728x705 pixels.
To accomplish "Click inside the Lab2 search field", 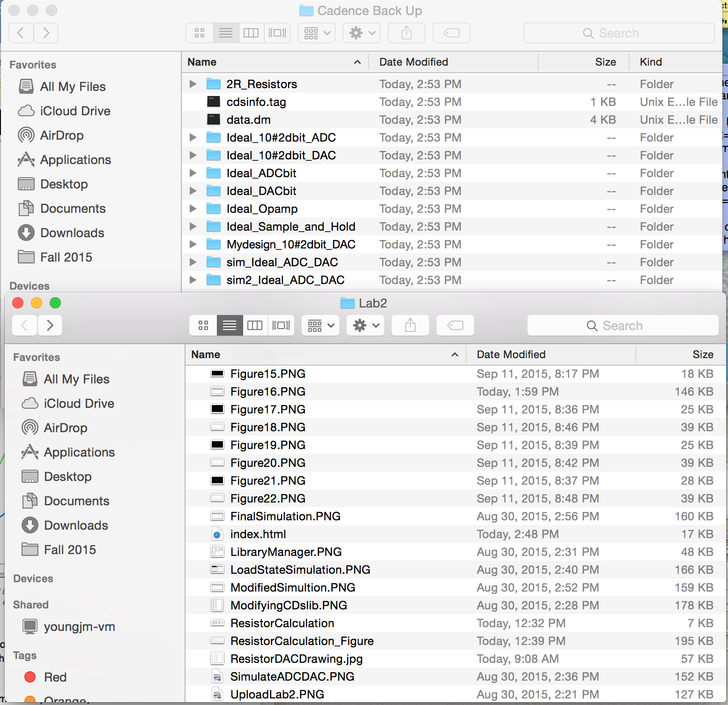I will click(623, 325).
